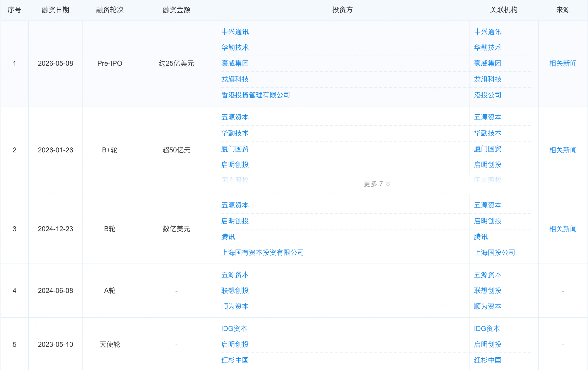
Task: Open 龙旗科技 in 关联机构 column
Action: click(488, 79)
